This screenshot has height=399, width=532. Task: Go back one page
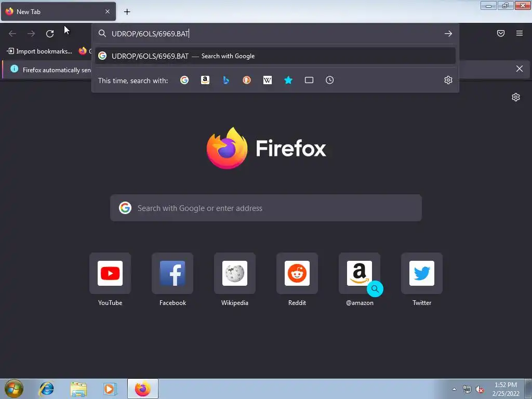tap(12, 34)
